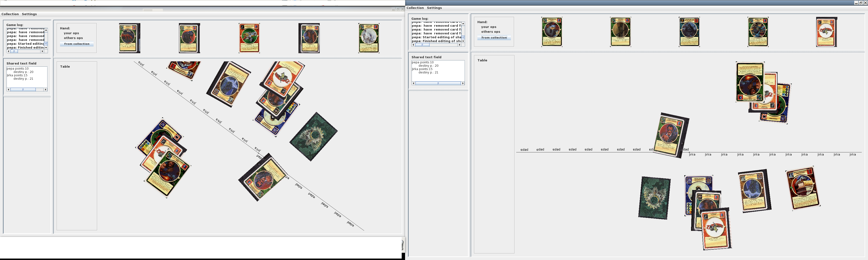
Task: Select first hand card in left window
Action: (130, 38)
